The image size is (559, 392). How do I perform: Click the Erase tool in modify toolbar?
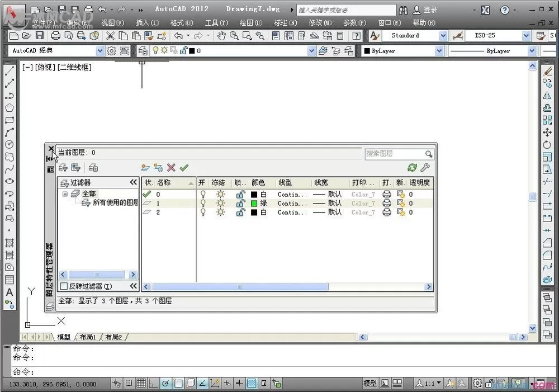(x=547, y=71)
